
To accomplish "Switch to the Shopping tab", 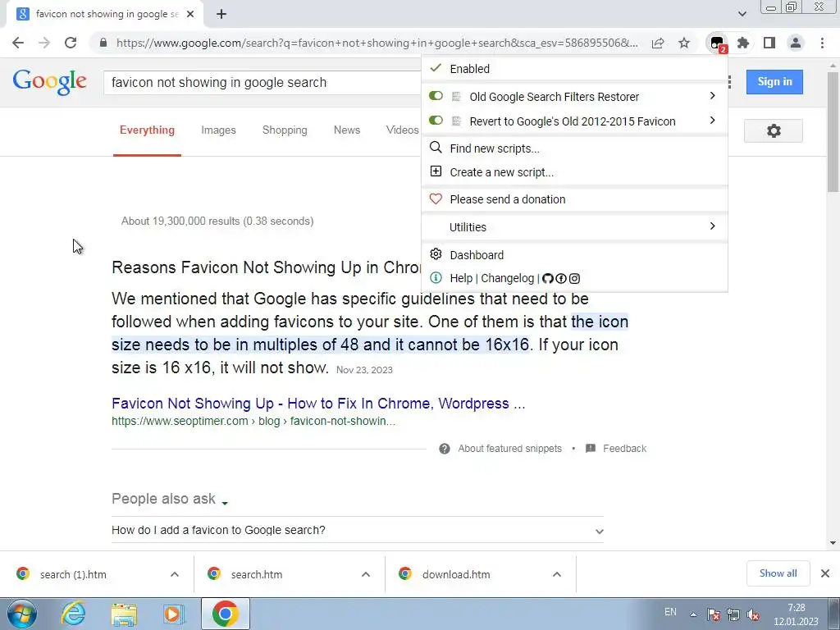I will [285, 130].
